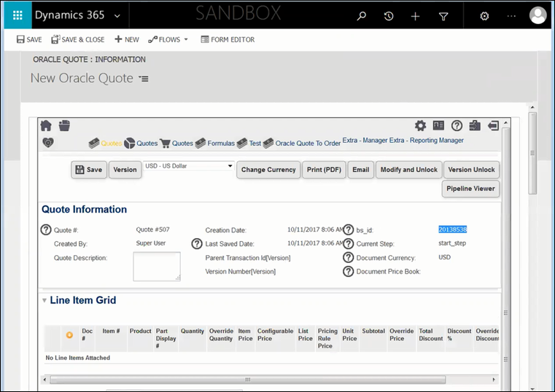The image size is (555, 392).
Task: Click the Version Unlock button
Action: point(471,170)
